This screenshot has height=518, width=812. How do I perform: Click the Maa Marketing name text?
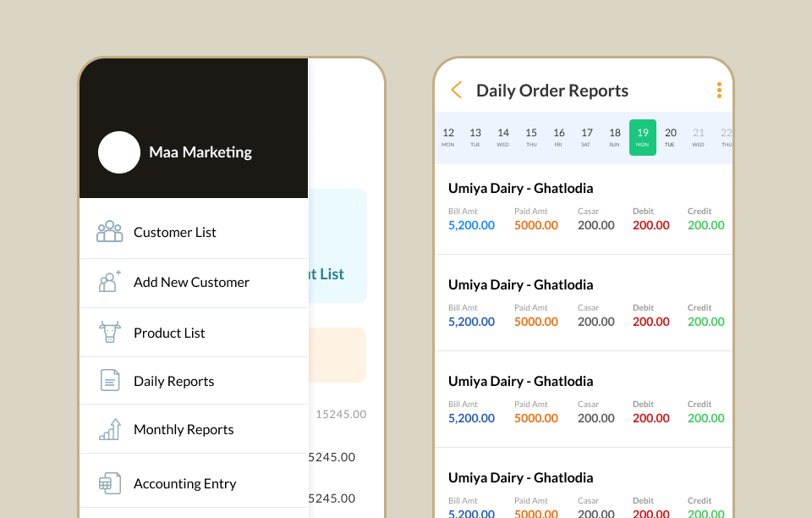200,152
